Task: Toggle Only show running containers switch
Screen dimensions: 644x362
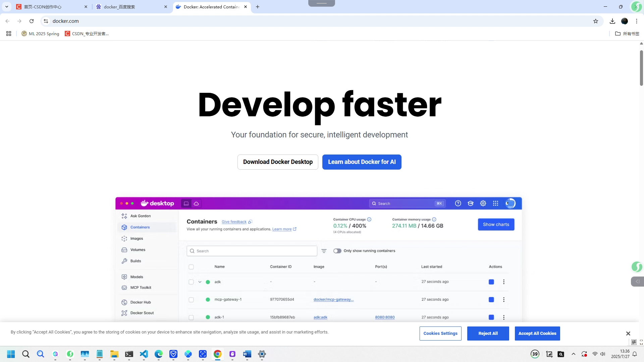Action: 337,251
